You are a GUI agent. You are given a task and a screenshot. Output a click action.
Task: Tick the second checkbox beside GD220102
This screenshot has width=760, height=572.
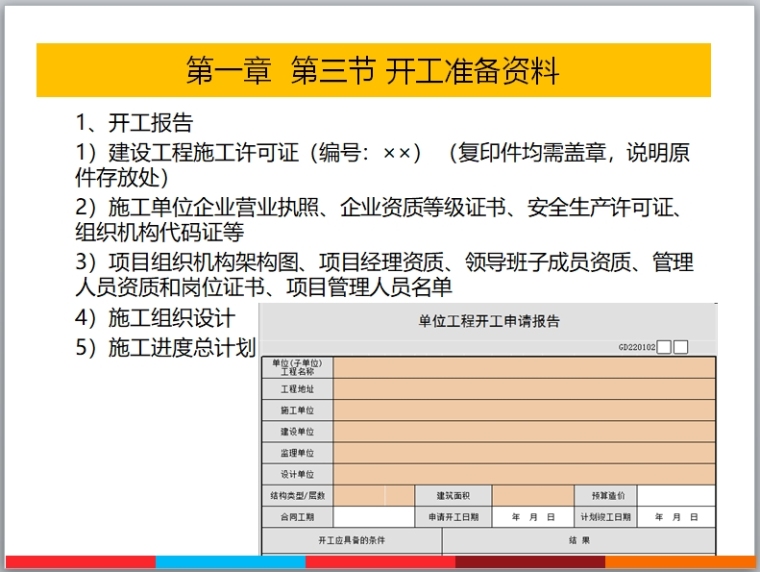coord(681,347)
